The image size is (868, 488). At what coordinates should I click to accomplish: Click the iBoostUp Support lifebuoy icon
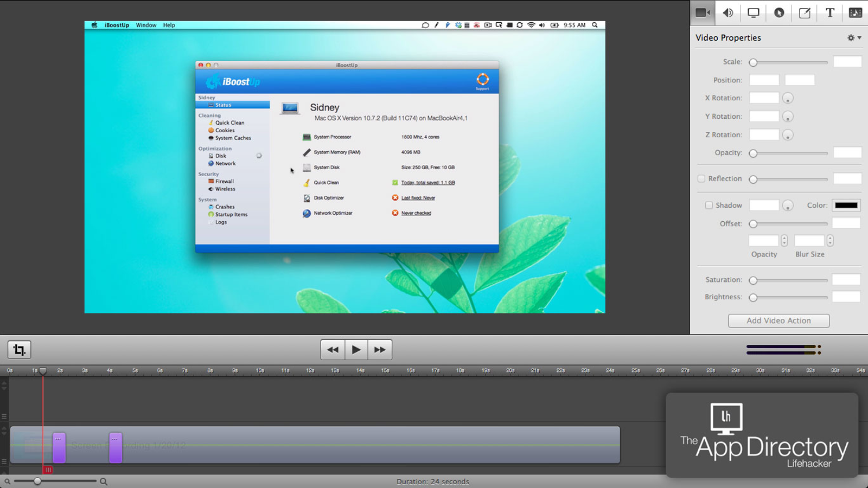[482, 80]
